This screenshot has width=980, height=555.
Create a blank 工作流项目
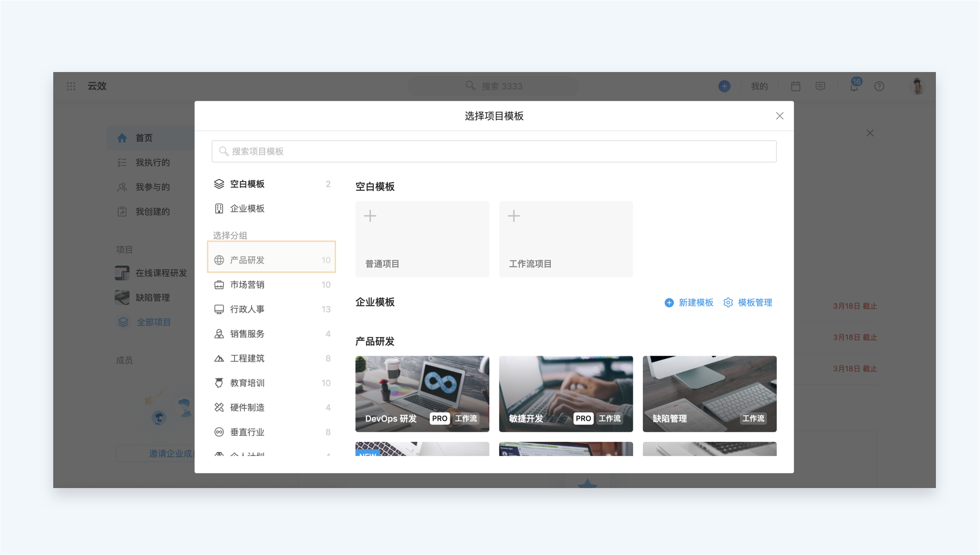pos(566,239)
